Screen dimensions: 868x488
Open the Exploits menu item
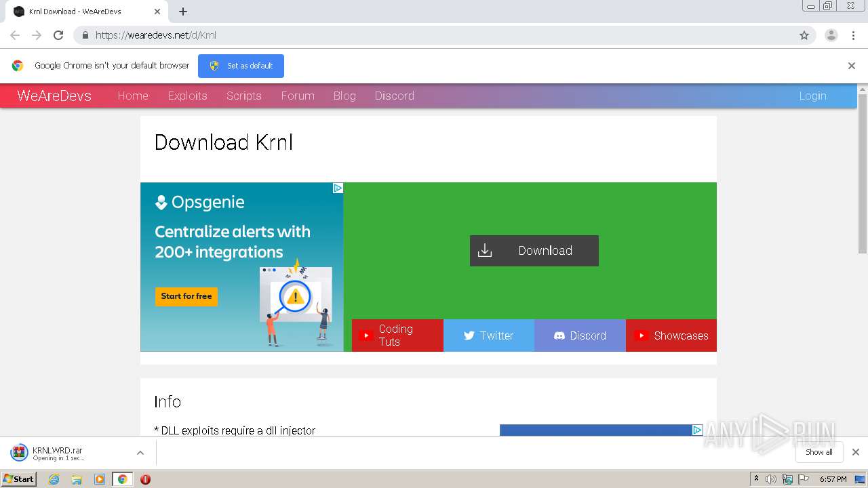tap(188, 96)
